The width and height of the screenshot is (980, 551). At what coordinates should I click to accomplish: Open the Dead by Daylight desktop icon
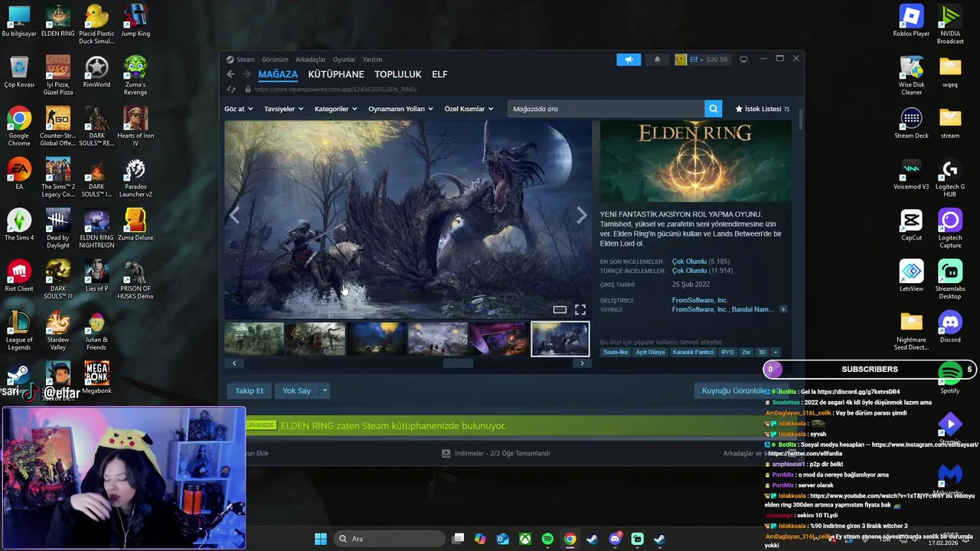(57, 229)
